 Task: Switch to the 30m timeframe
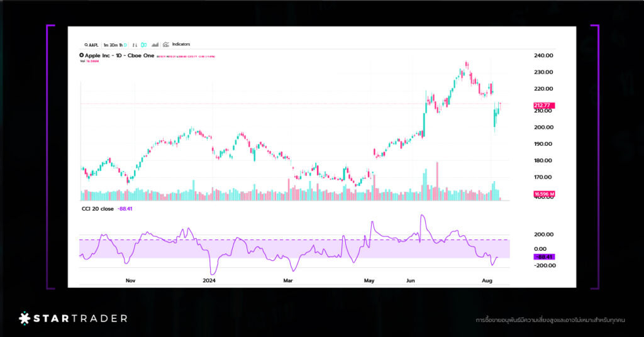(114, 45)
